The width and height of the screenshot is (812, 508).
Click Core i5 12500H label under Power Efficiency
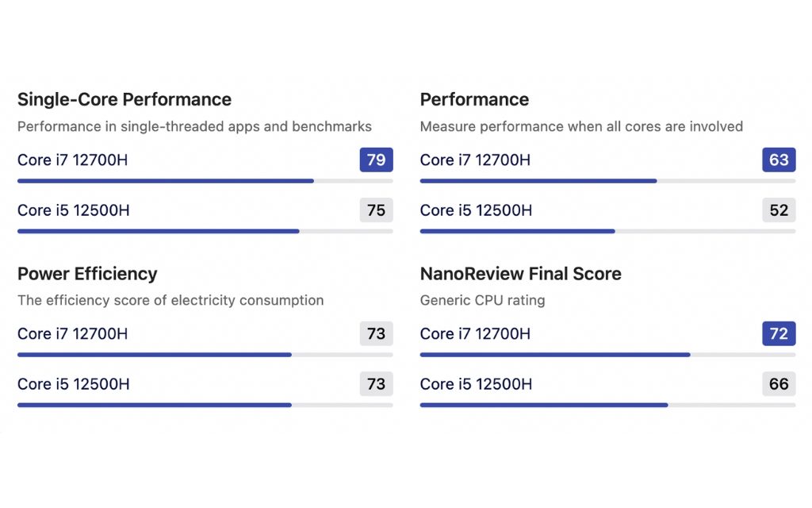pos(74,383)
